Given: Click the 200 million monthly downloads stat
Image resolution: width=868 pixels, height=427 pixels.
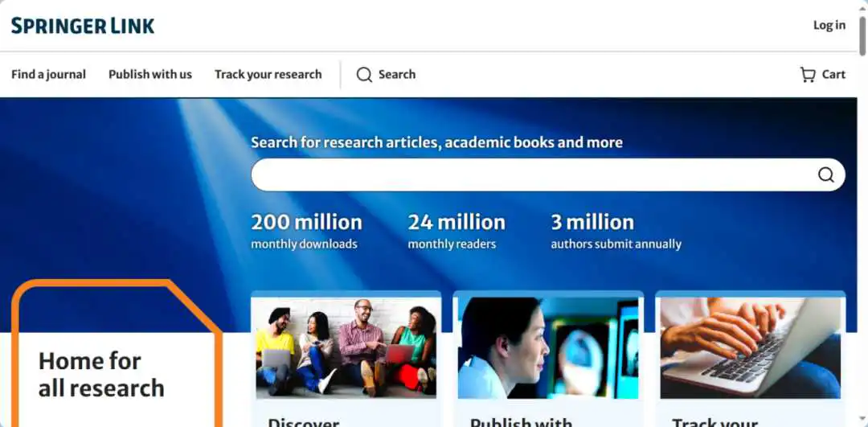Looking at the screenshot, I should 307,231.
